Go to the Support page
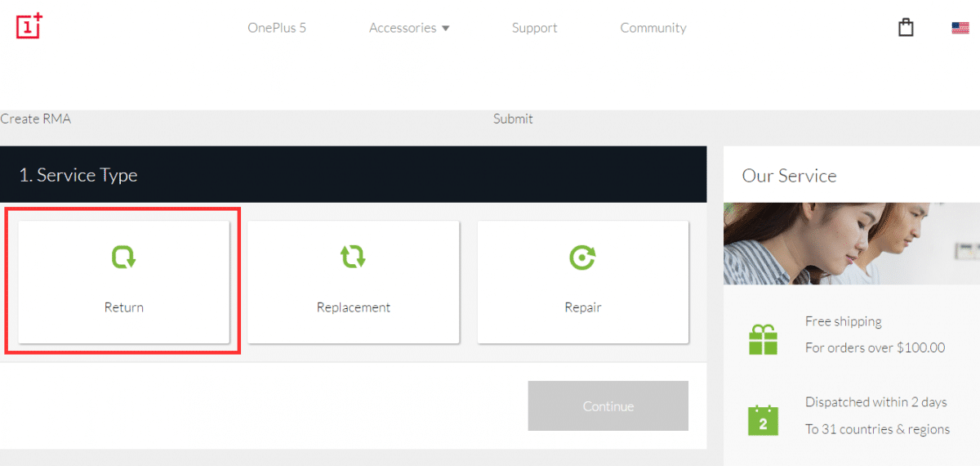 coord(534,28)
